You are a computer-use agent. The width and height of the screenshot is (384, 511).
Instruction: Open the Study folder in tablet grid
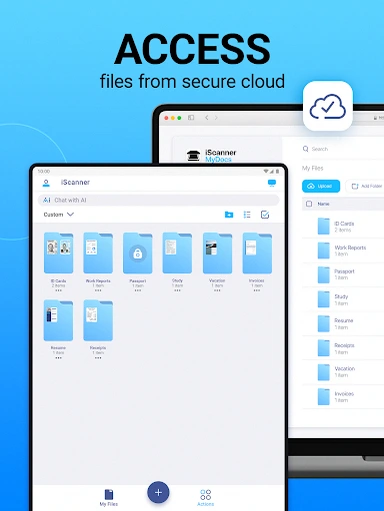[177, 253]
